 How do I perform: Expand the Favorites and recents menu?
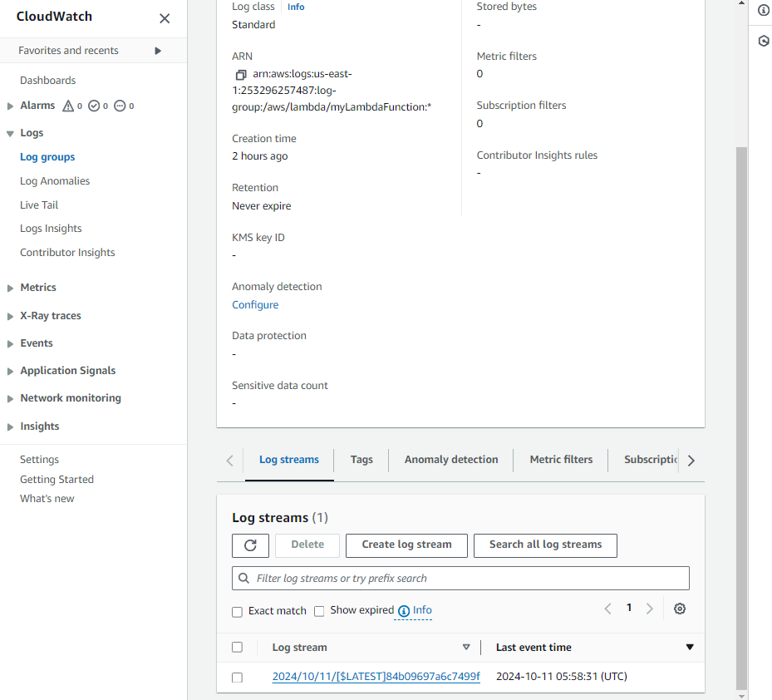pyautogui.click(x=158, y=51)
